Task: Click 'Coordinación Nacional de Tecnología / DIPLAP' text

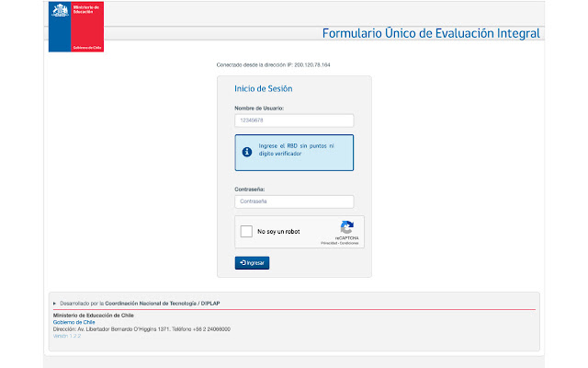Action: tap(163, 304)
